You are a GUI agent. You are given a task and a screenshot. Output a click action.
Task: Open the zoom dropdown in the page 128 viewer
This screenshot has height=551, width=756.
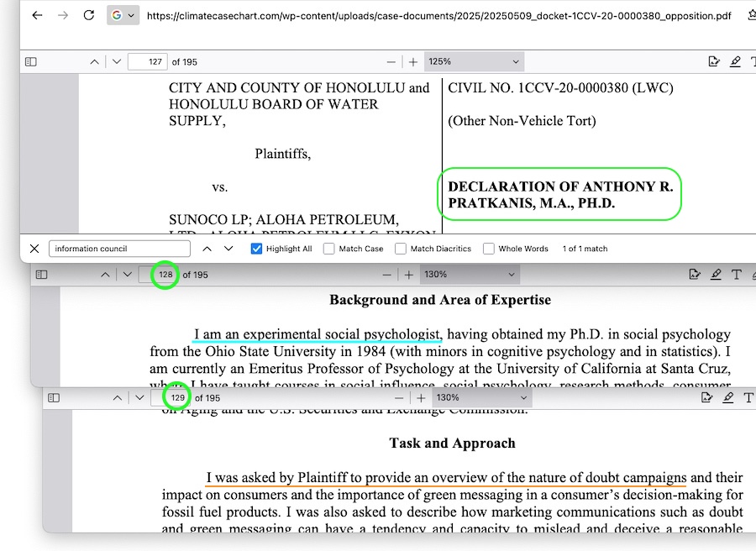click(x=469, y=275)
